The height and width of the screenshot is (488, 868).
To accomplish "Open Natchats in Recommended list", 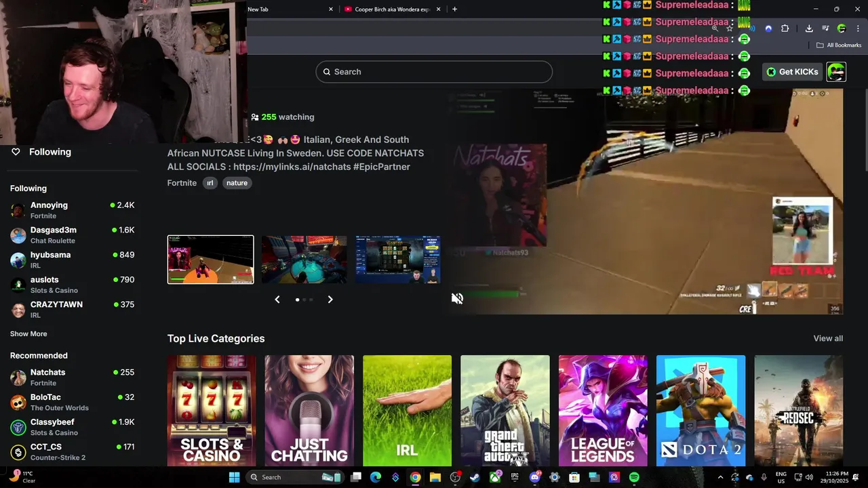I will click(x=72, y=378).
